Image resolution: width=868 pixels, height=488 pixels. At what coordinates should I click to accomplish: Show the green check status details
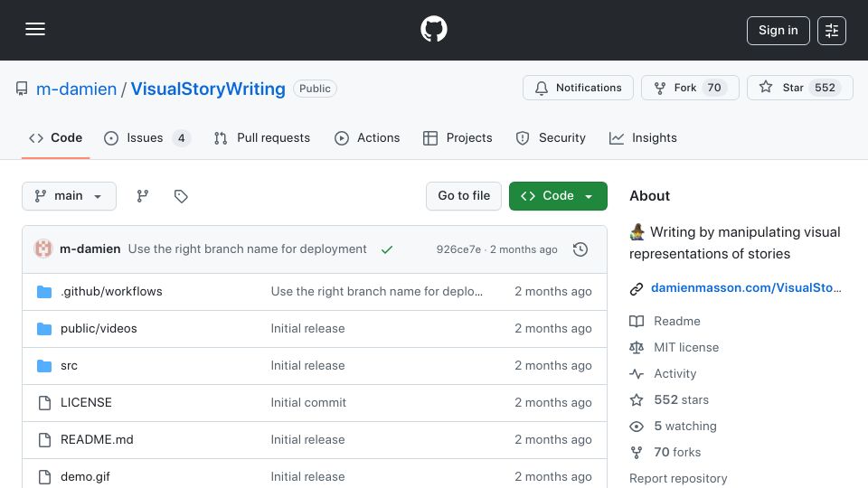click(387, 249)
